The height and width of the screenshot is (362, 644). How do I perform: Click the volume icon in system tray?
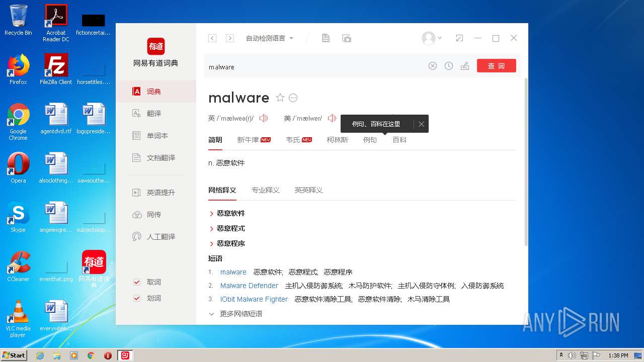[572, 355]
